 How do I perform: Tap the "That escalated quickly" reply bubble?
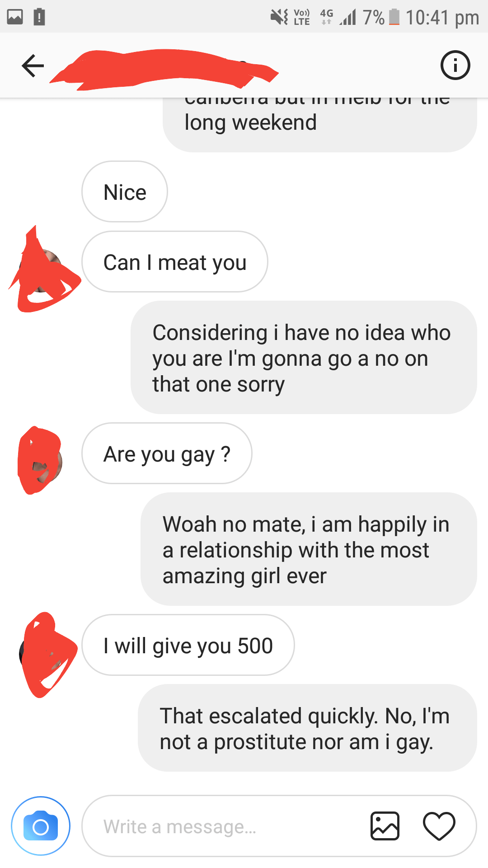tap(307, 728)
